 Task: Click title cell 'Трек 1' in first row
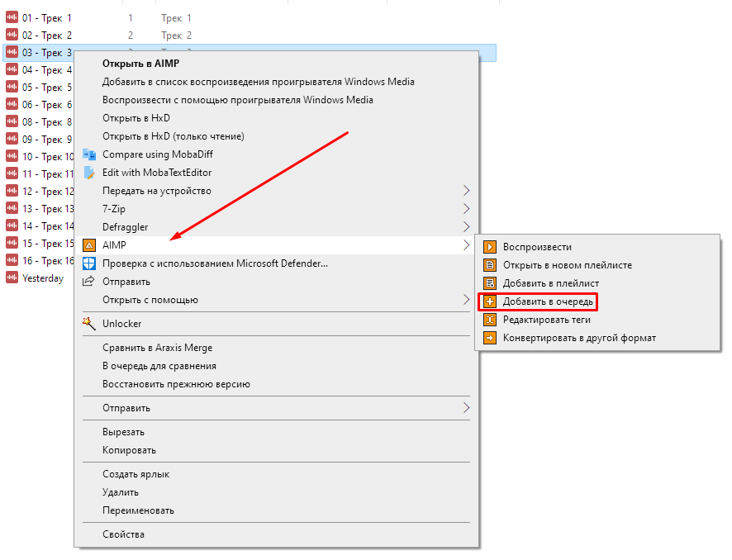tap(176, 17)
